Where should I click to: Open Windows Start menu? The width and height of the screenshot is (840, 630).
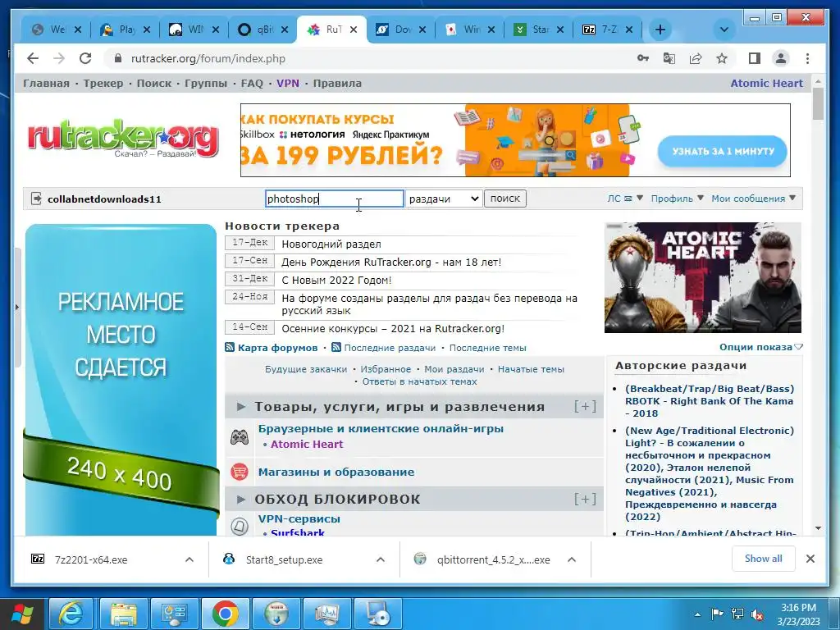click(x=22, y=614)
